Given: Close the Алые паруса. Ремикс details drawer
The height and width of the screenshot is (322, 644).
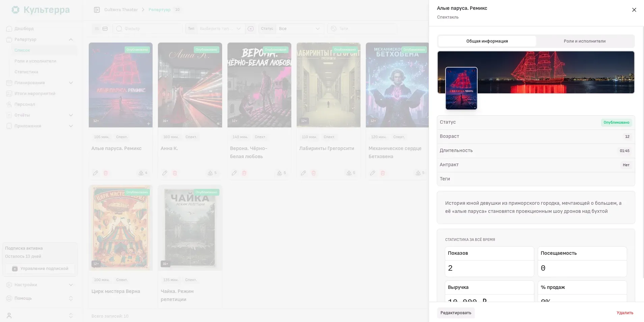Looking at the screenshot, I should pos(634,10).
